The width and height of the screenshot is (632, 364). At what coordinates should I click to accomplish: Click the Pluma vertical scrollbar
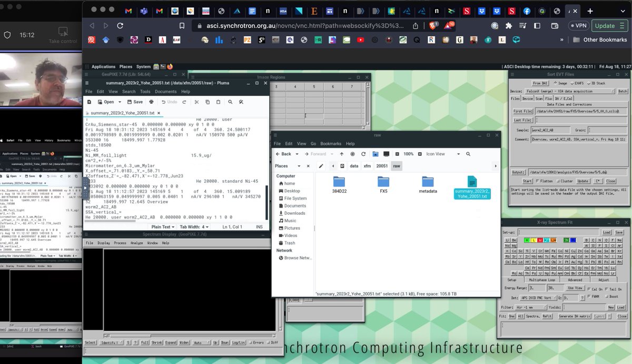(x=266, y=203)
